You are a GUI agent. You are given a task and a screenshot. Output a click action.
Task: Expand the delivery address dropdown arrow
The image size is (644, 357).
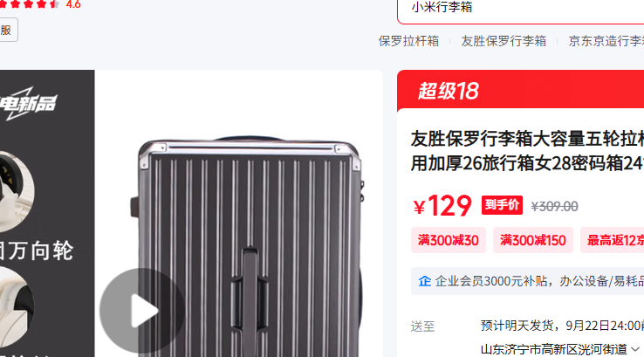tap(635, 350)
